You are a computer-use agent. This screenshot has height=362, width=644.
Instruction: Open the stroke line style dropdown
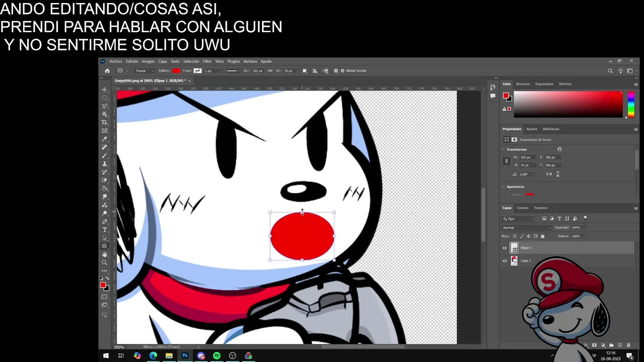click(233, 71)
